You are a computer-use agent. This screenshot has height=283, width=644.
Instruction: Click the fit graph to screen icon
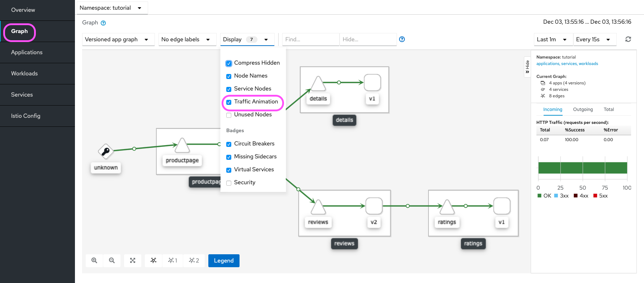click(133, 260)
